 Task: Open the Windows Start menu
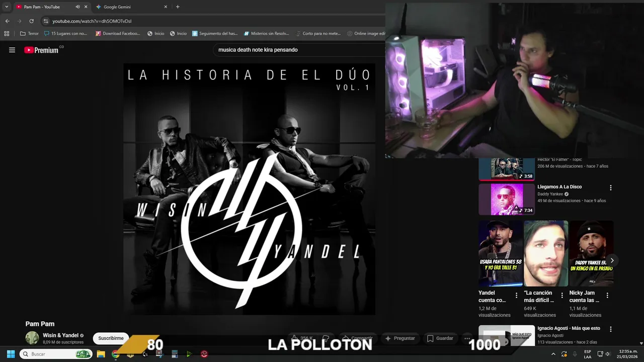11,354
